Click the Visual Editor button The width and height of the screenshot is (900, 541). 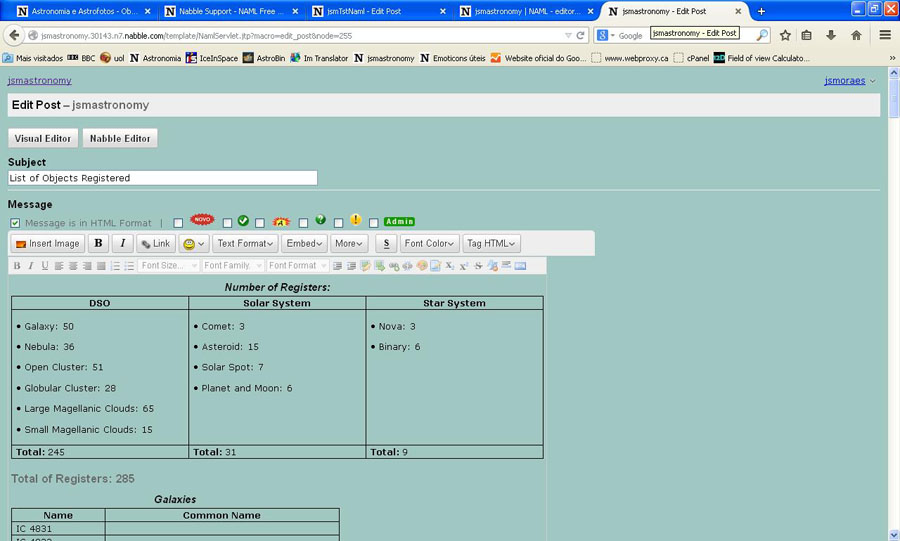pos(43,138)
